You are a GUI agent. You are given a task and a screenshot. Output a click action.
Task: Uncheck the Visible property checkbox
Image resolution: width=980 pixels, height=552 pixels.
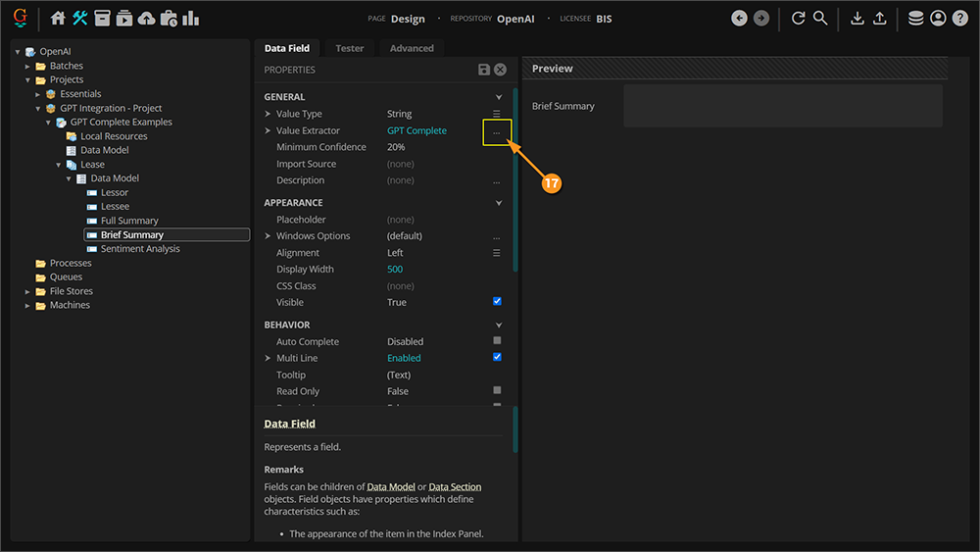tap(497, 302)
